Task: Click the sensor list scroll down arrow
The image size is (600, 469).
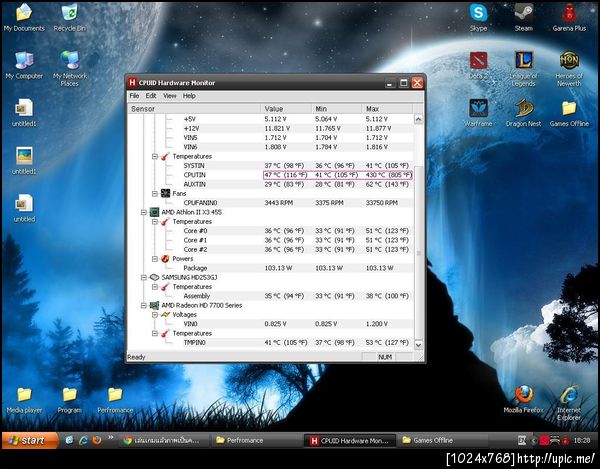Action: 418,344
